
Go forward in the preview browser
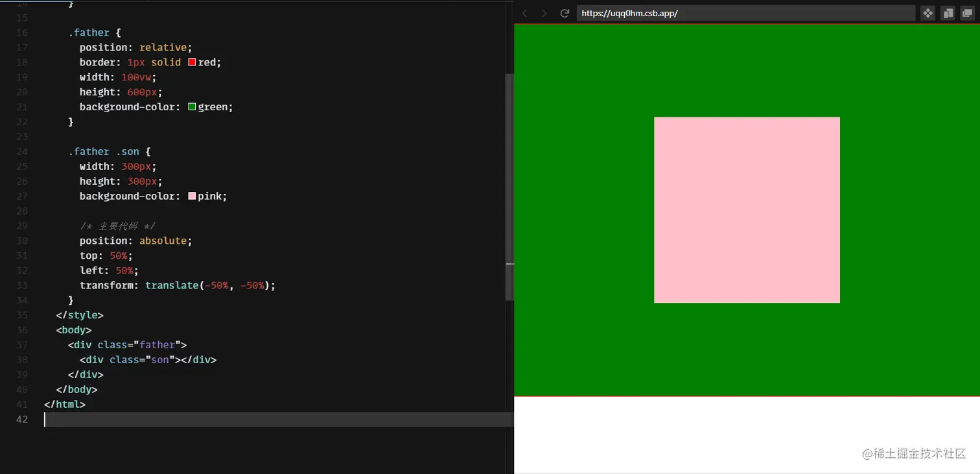(544, 13)
